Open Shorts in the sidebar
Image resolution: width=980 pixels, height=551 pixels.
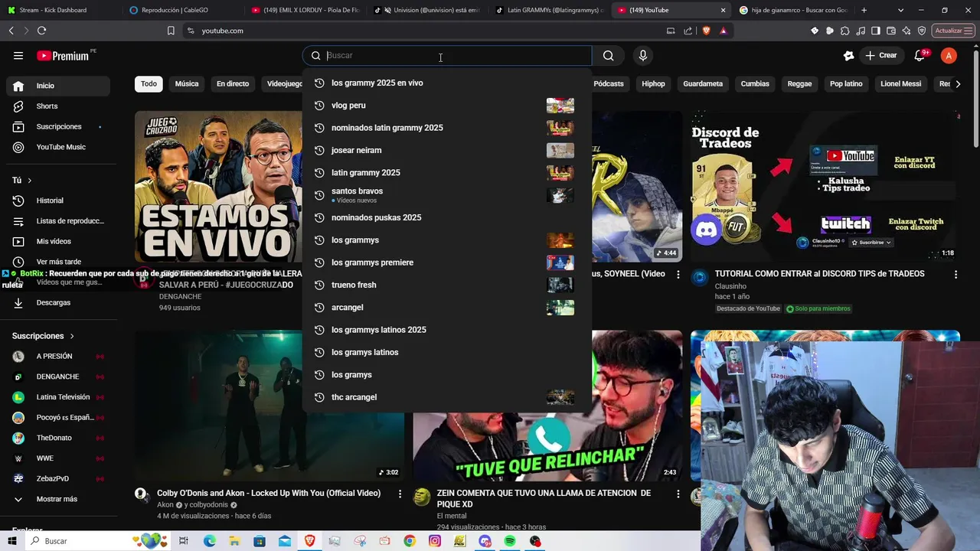(x=58, y=106)
